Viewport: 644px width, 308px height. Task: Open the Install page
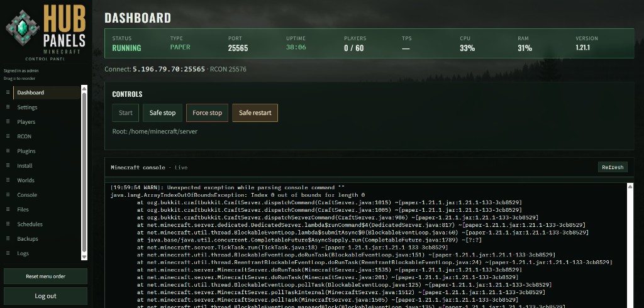pyautogui.click(x=47, y=165)
